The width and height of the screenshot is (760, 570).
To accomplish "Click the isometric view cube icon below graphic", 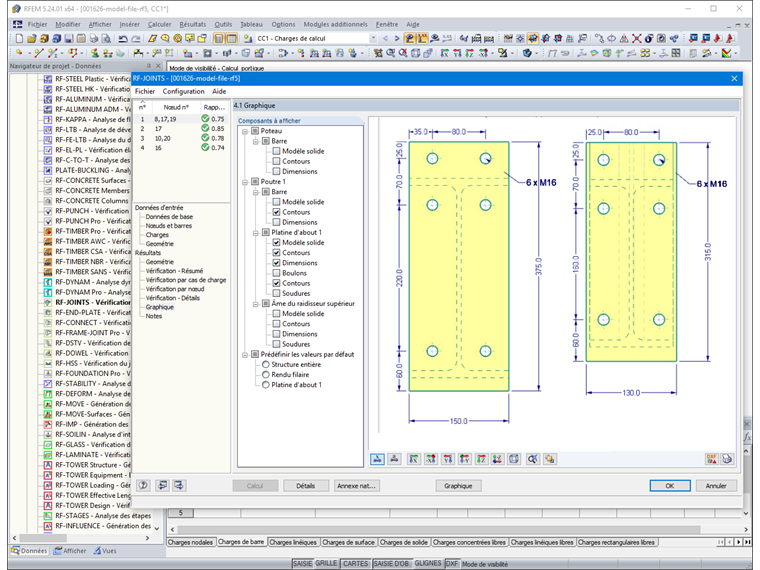I will point(514,459).
